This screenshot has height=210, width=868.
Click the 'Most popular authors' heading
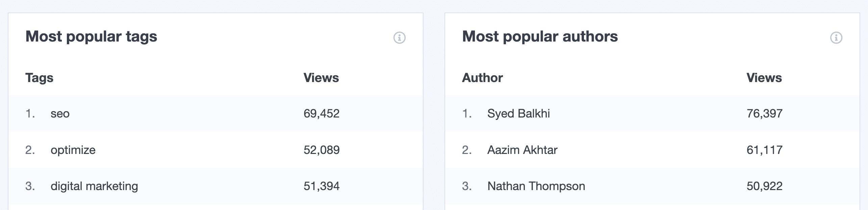point(540,36)
